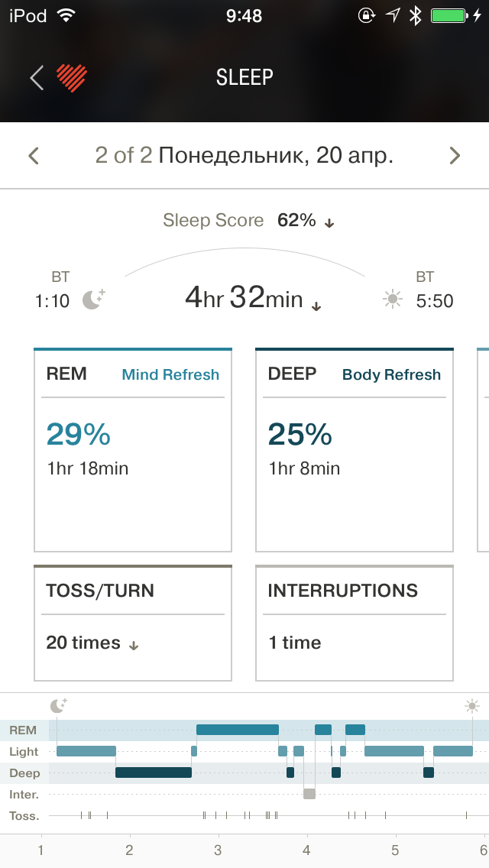
Task: Tap the Bluetooth icon in status bar
Action: [415, 16]
